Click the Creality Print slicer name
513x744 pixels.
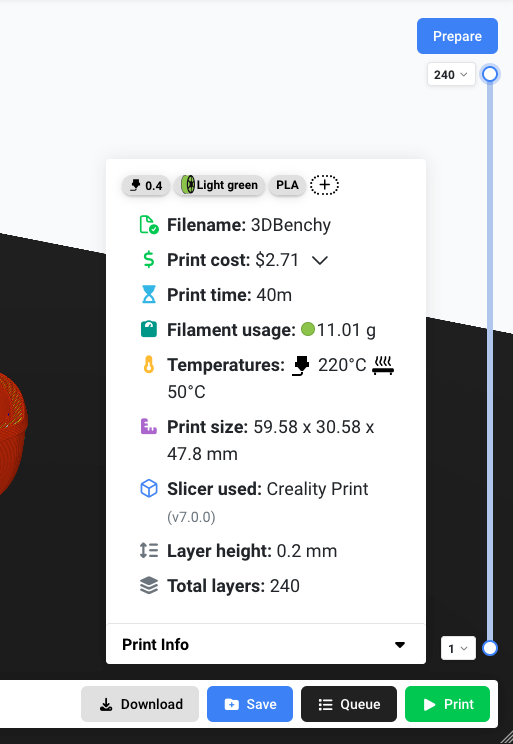(317, 489)
